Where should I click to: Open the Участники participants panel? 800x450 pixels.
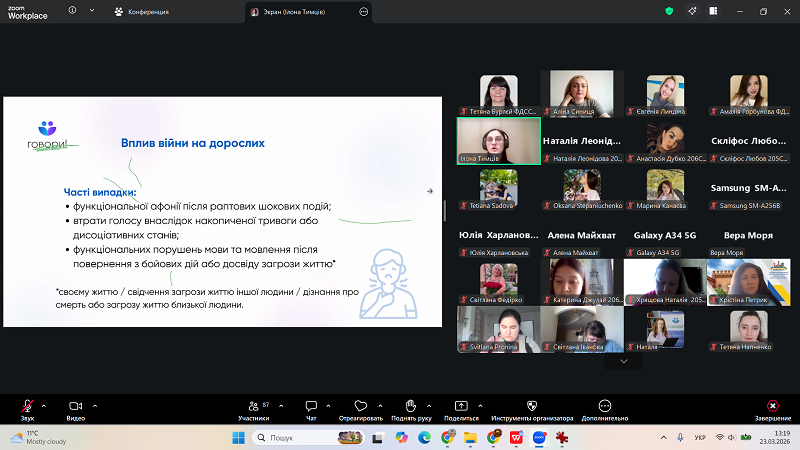[253, 407]
